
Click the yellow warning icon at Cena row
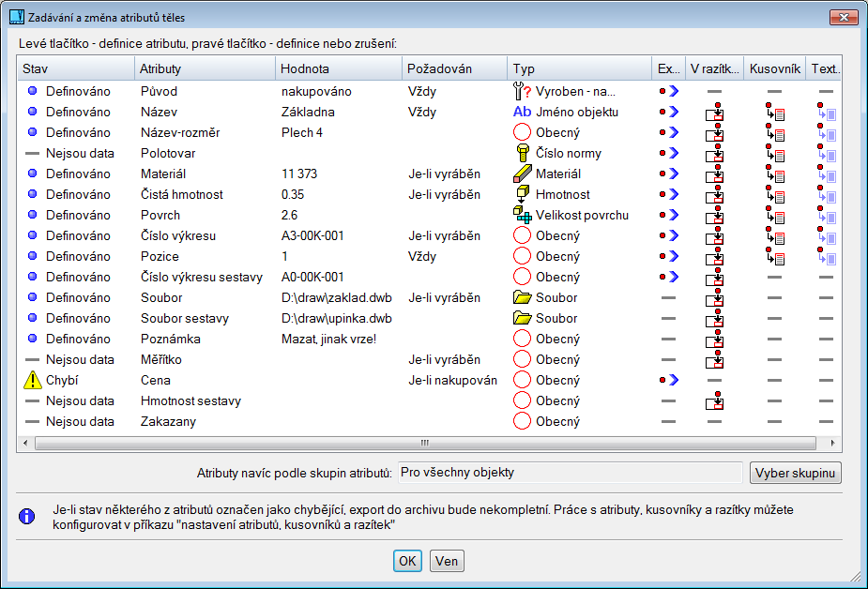pos(33,380)
